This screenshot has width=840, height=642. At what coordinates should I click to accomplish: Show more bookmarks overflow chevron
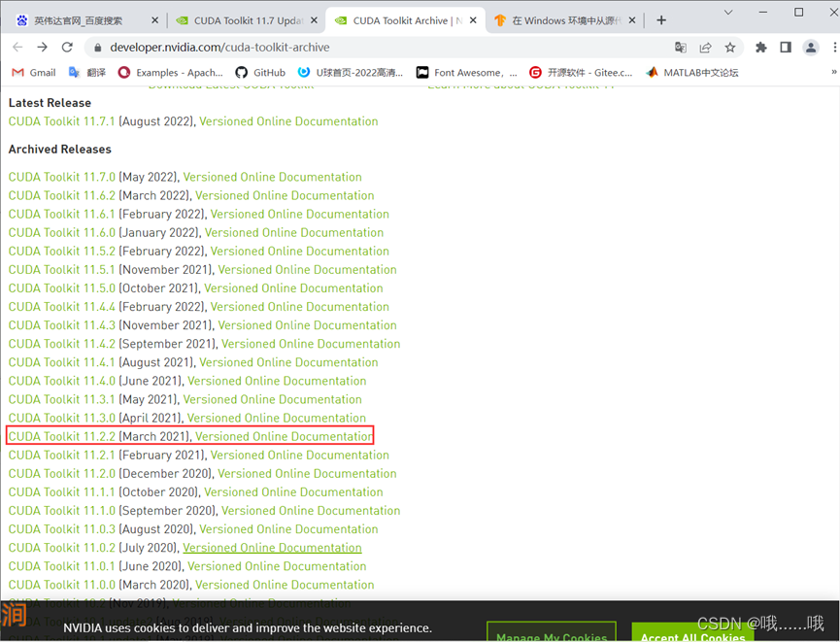point(833,72)
